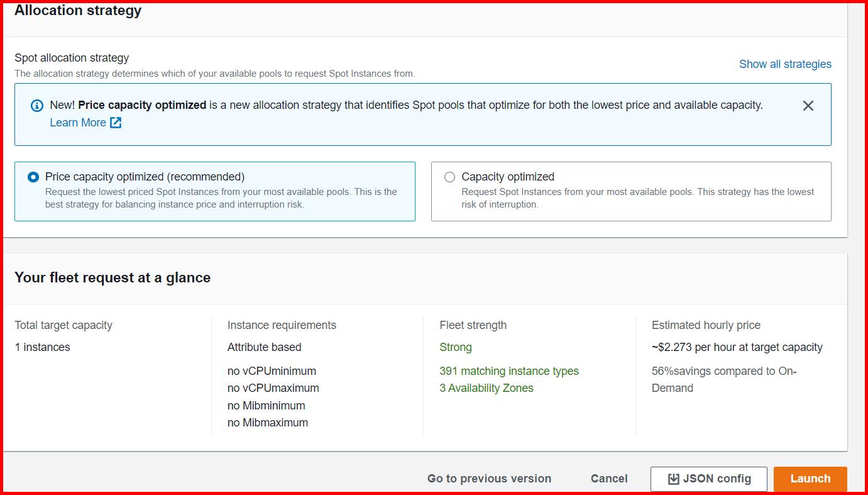Screen dimensions: 868x495
Task: Expand the list via Show all strategies
Action: click(785, 64)
